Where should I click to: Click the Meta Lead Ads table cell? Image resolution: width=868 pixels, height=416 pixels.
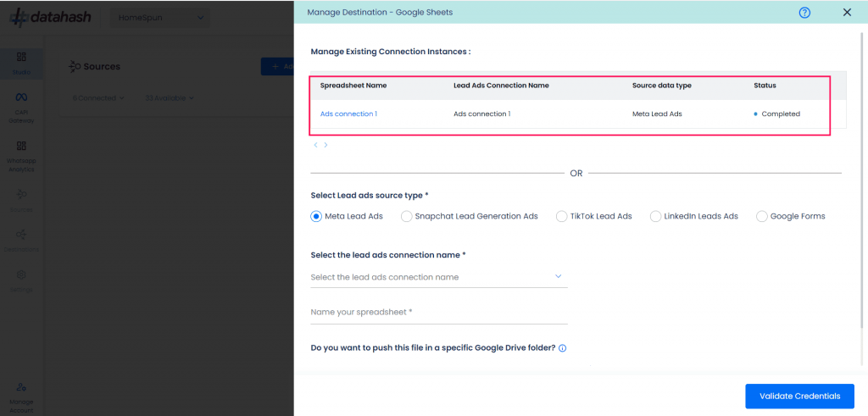[657, 114]
